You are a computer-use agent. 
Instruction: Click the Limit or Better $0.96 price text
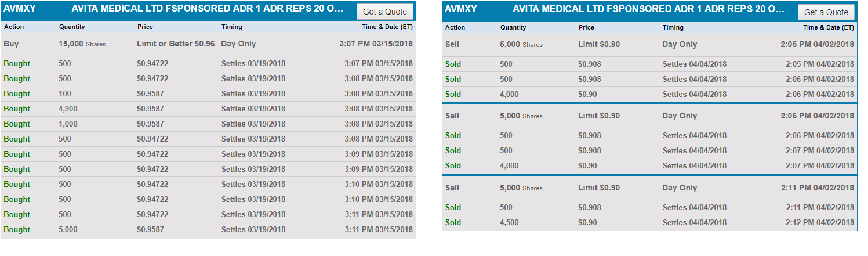tap(176, 44)
